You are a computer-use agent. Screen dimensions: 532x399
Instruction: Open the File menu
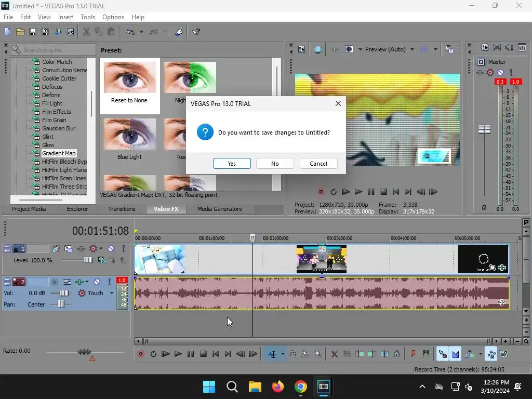(8, 17)
